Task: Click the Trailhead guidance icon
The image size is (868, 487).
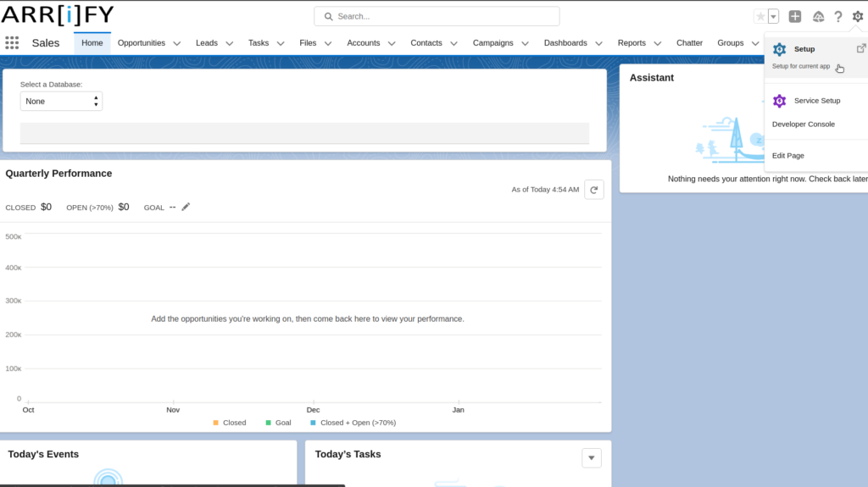Action: [818, 17]
